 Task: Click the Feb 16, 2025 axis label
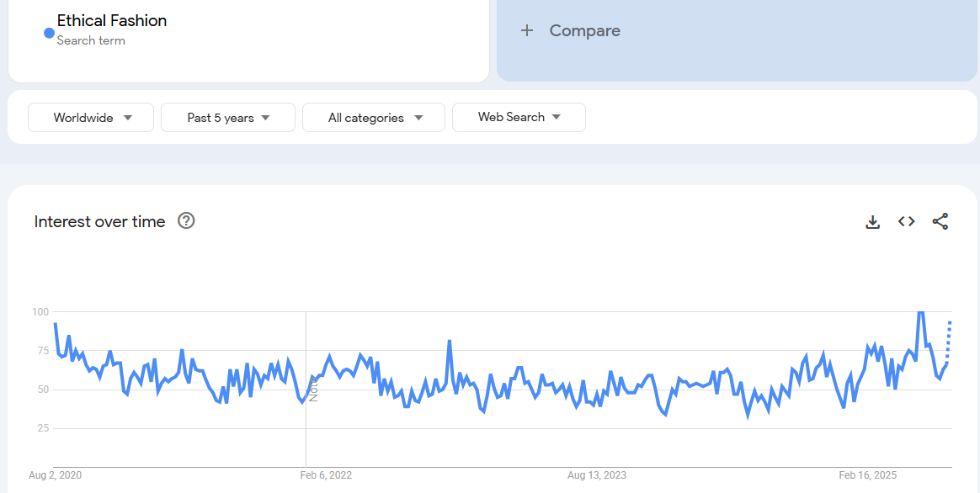[867, 475]
